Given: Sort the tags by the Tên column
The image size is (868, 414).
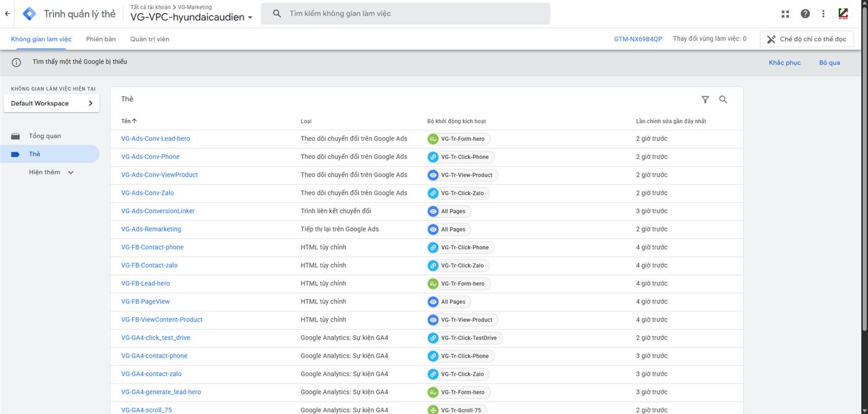Looking at the screenshot, I should tap(129, 121).
